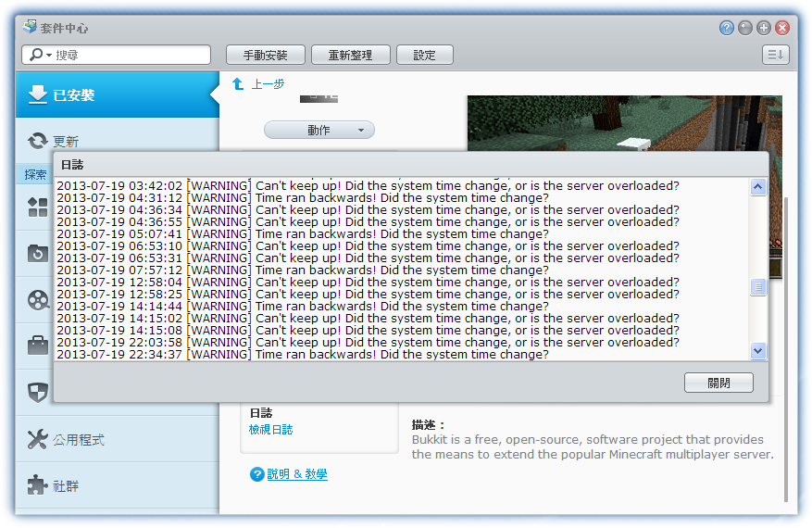Minimize the Package Center window

(745, 28)
